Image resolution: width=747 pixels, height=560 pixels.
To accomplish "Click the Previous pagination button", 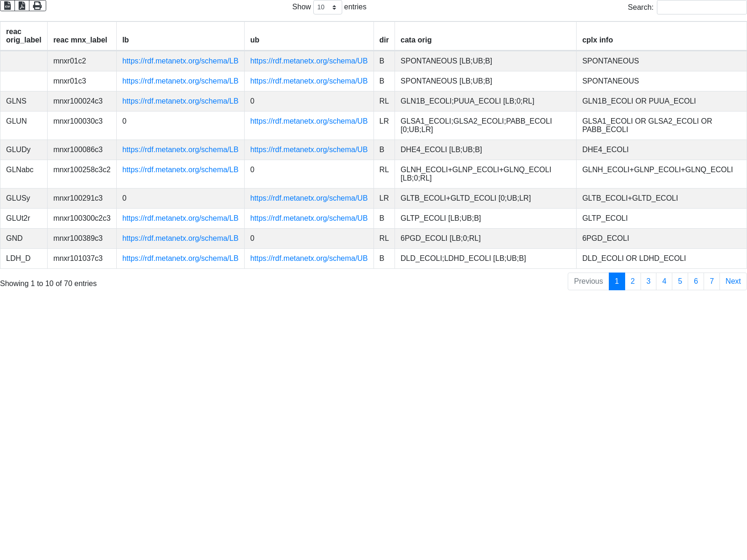I will click(x=588, y=281).
